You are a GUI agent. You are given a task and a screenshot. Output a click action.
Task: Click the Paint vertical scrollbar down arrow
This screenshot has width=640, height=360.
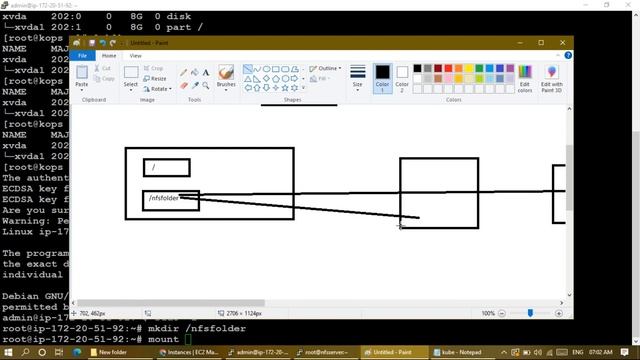point(569,295)
